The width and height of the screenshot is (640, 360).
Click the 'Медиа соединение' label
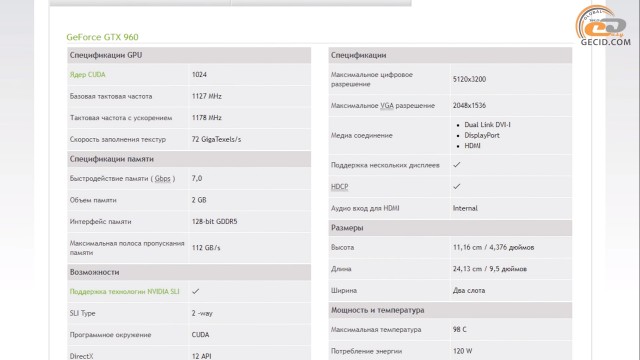(x=362, y=135)
